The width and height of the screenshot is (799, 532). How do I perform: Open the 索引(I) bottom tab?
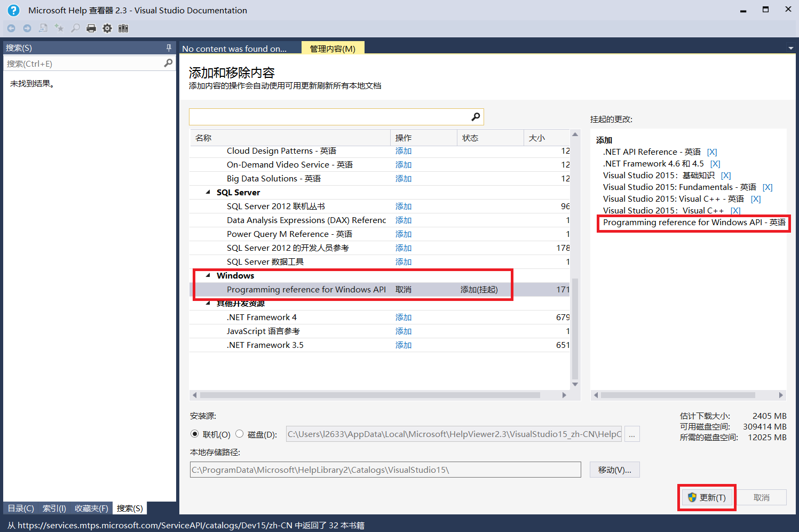coord(54,508)
